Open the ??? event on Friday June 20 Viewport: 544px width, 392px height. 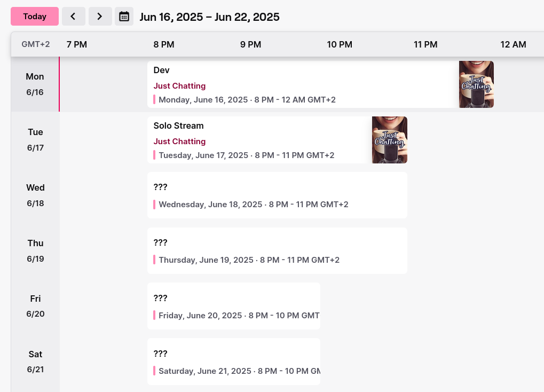coord(234,306)
